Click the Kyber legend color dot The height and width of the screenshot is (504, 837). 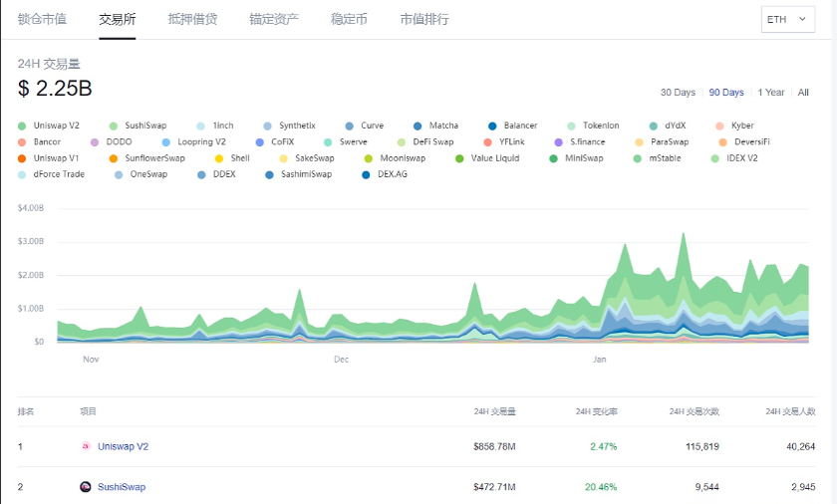[x=719, y=126]
